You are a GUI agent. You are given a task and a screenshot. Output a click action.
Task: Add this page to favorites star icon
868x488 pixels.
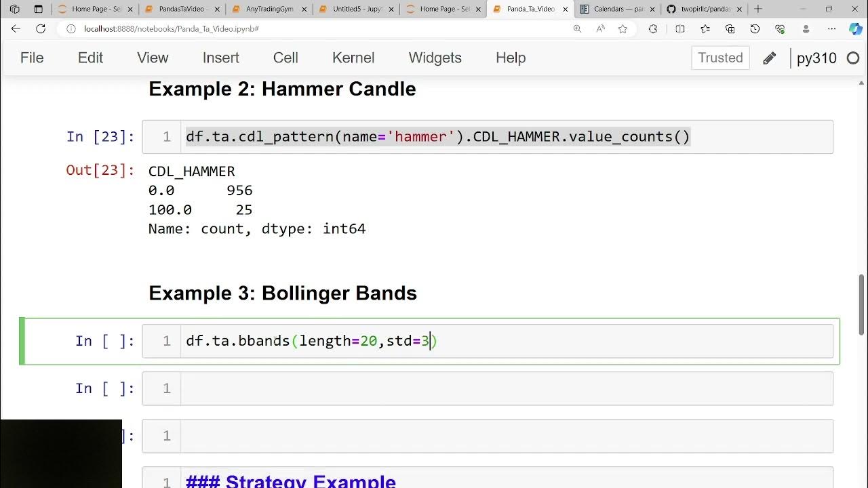[x=623, y=29]
